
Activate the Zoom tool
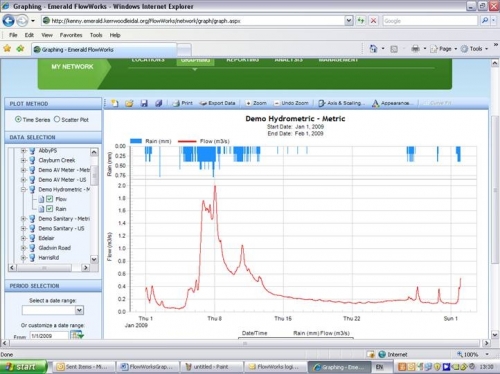point(256,103)
